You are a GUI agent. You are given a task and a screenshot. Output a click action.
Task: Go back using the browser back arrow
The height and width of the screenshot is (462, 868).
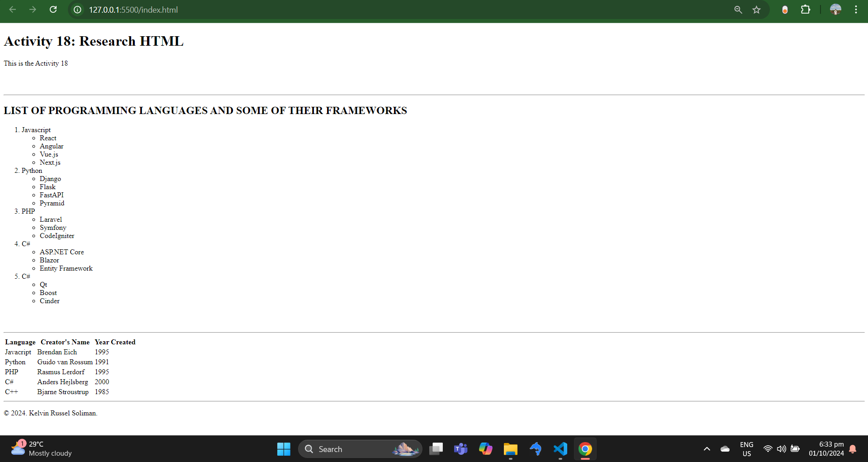(13, 10)
